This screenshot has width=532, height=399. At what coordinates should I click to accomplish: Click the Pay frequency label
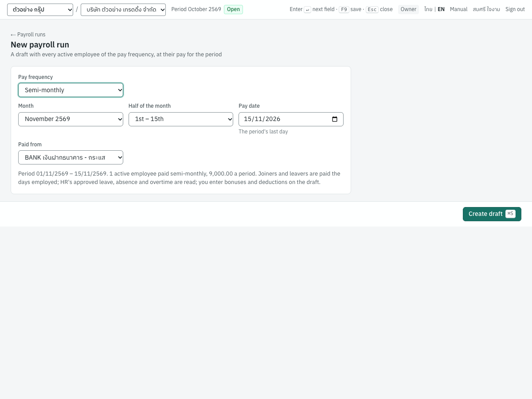[35, 77]
